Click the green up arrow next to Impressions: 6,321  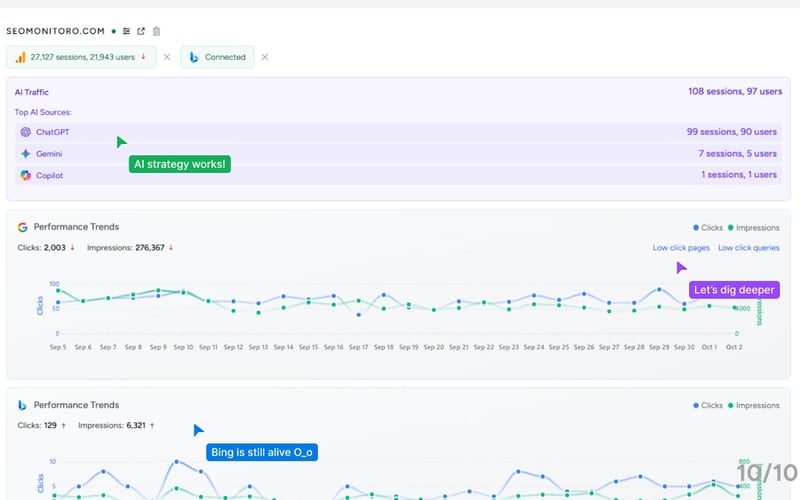point(152,426)
